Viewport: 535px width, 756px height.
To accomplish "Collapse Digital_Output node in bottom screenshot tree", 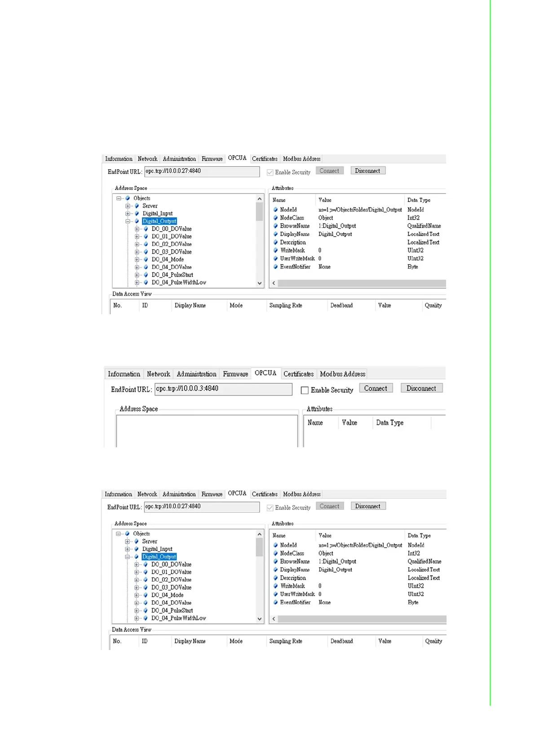I will tap(127, 557).
